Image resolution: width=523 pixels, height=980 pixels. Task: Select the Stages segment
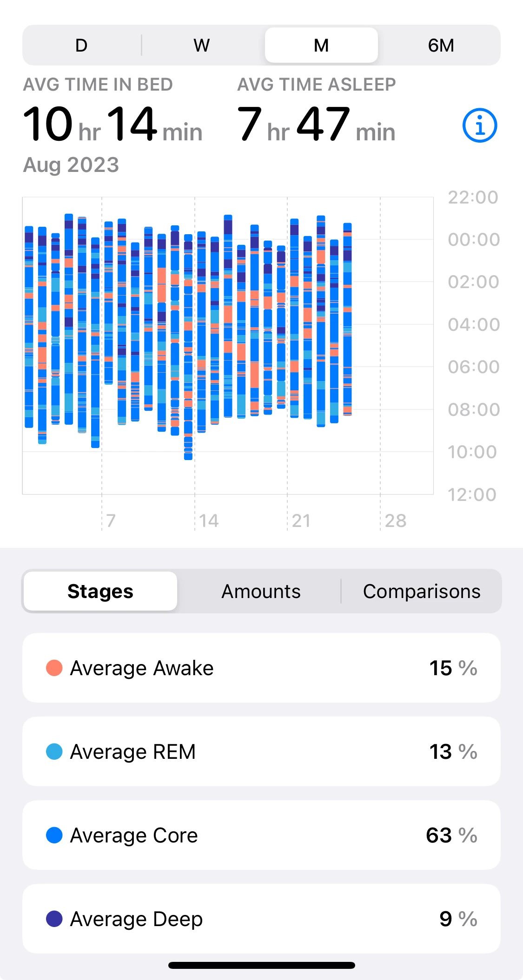pos(100,591)
